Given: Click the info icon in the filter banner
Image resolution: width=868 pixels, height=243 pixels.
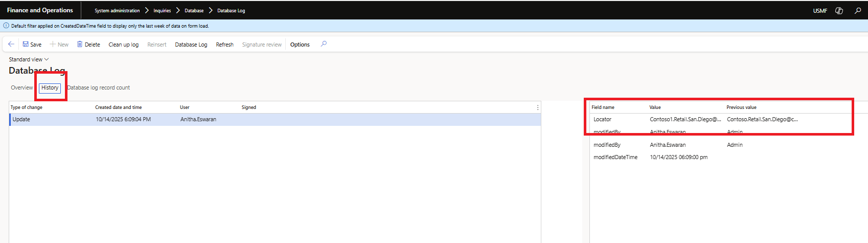Looking at the screenshot, I should pyautogui.click(x=6, y=26).
